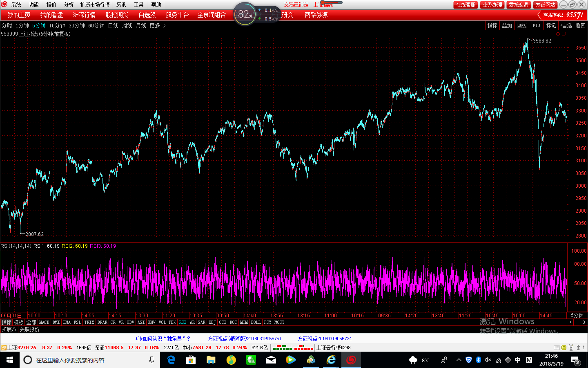The image size is (588, 368).
Task: Open 金泉涌组合 tab
Action: tap(212, 15)
